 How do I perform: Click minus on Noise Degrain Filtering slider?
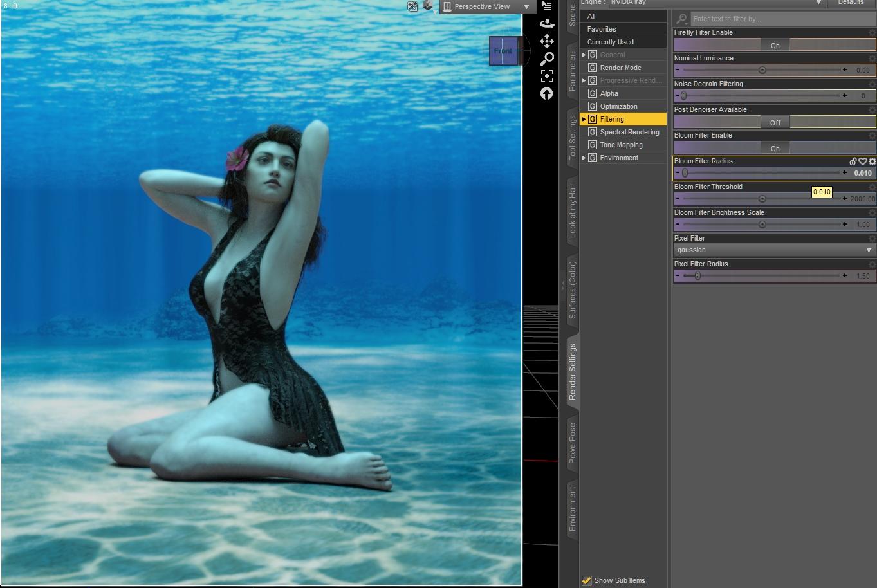(x=678, y=95)
